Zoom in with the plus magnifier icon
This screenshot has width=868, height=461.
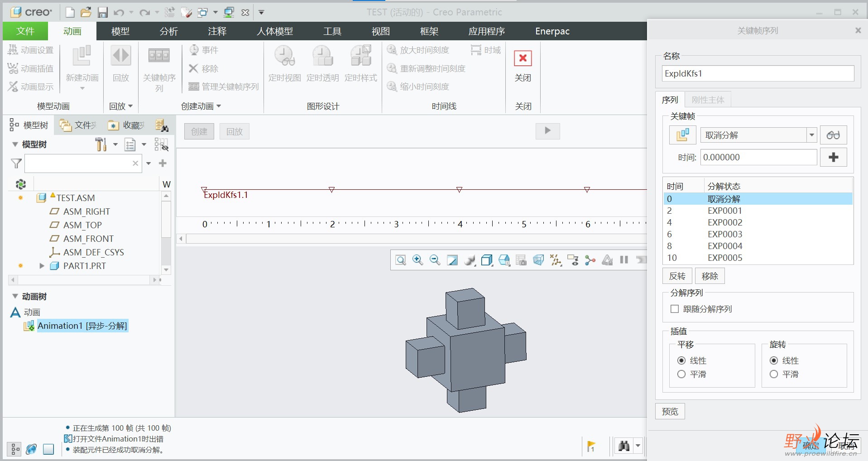(x=417, y=260)
